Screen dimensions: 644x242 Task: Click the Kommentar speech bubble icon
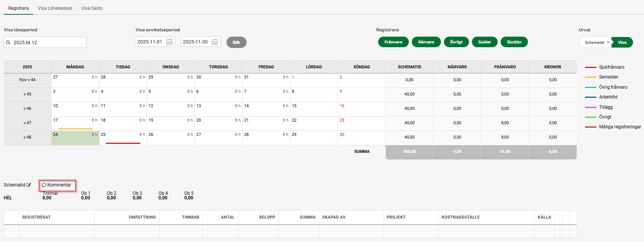tap(44, 185)
